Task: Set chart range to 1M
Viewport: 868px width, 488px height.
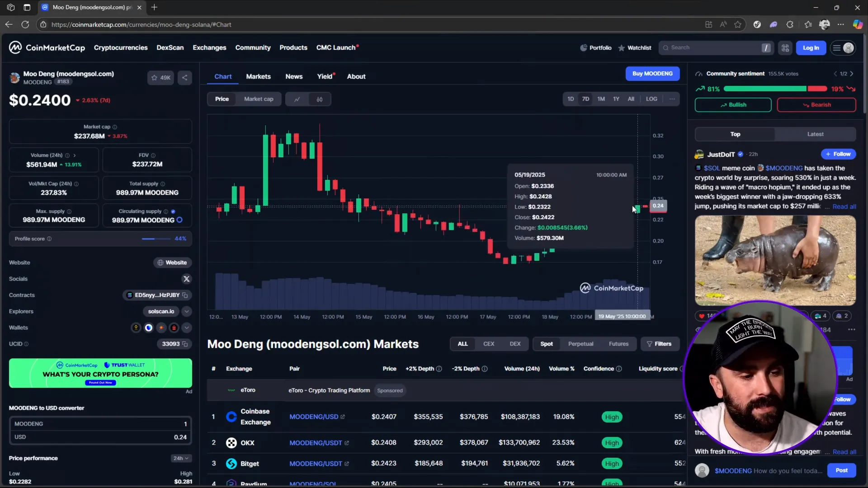Action: (x=601, y=99)
